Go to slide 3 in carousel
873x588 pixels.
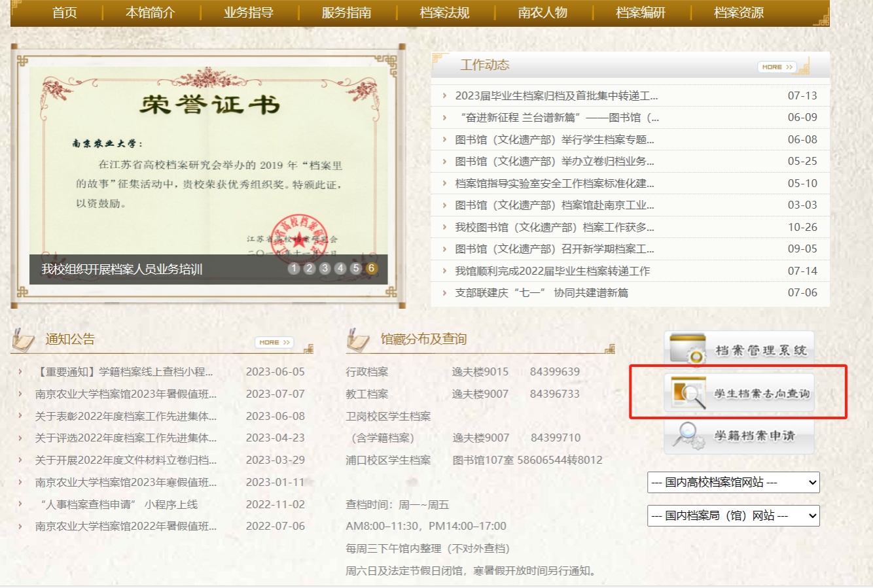point(325,268)
